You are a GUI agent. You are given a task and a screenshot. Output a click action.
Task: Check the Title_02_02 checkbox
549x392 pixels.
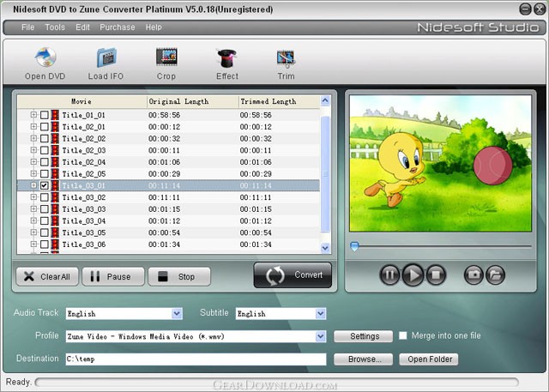click(x=44, y=139)
